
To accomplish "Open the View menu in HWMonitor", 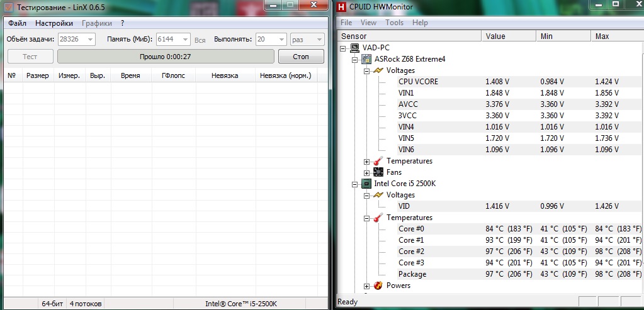I will [368, 23].
